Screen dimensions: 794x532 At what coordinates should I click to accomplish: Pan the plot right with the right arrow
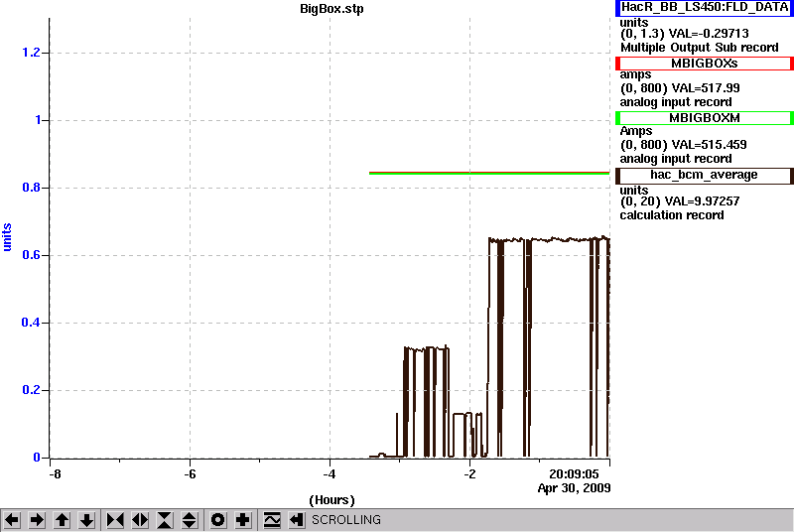pyautogui.click(x=37, y=520)
